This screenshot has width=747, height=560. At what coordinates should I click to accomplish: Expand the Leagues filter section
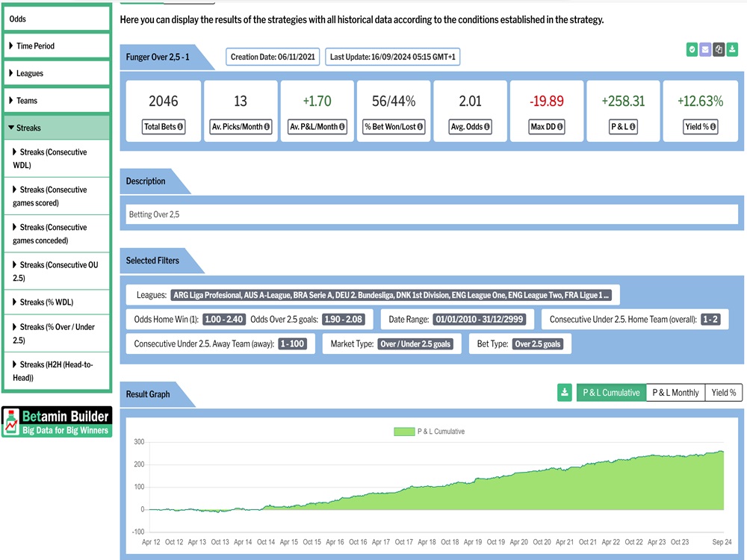click(x=56, y=73)
